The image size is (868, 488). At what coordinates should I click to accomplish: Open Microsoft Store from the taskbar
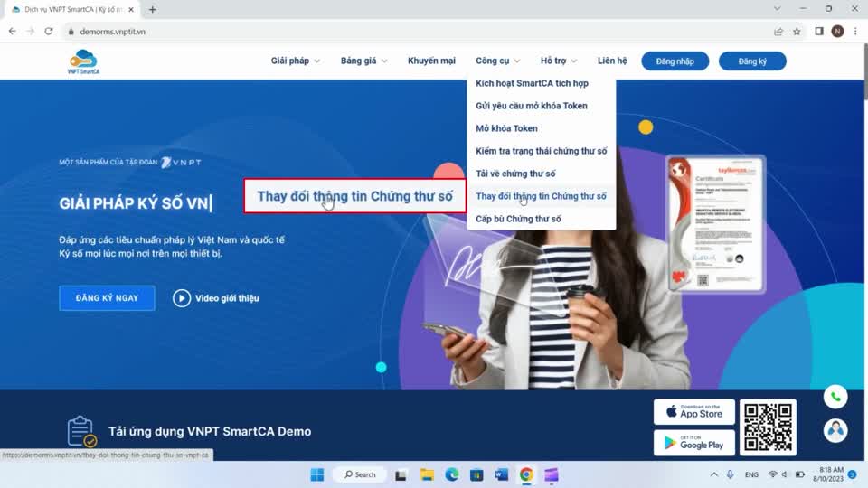coord(476,474)
